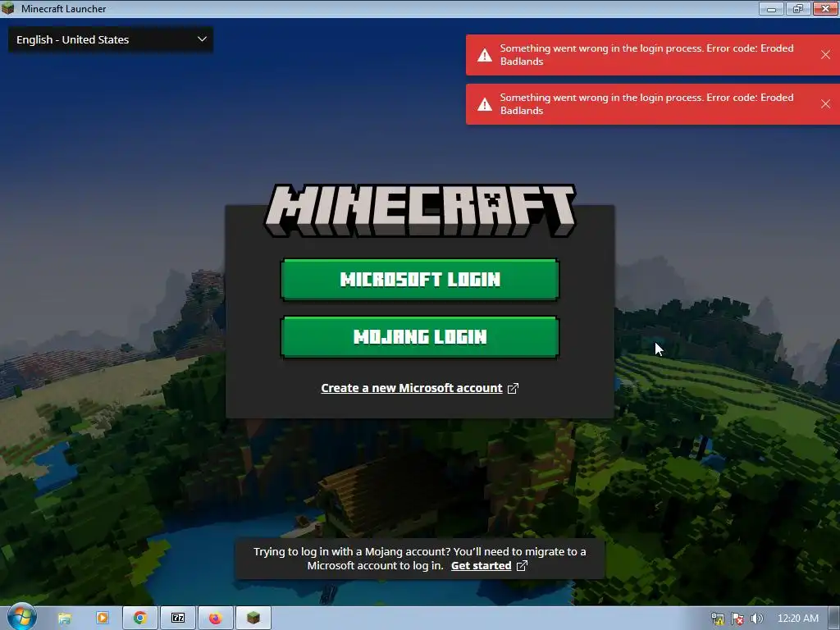Click the second error message text
Screen dimensions: 840x630
(646, 104)
